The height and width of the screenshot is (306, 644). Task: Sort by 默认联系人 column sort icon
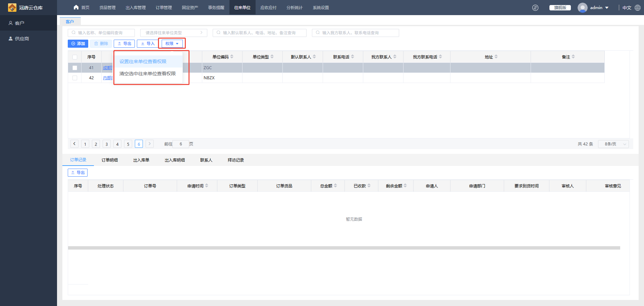tap(314, 57)
